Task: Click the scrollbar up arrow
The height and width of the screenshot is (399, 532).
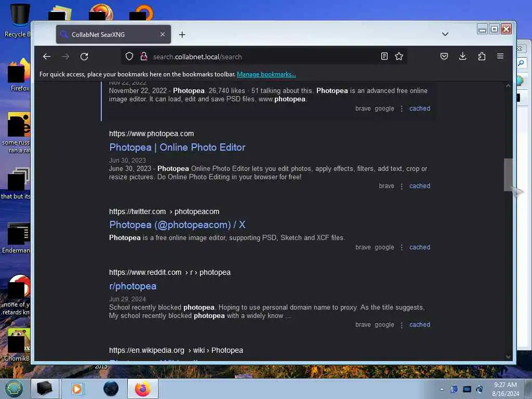Action: click(x=508, y=86)
